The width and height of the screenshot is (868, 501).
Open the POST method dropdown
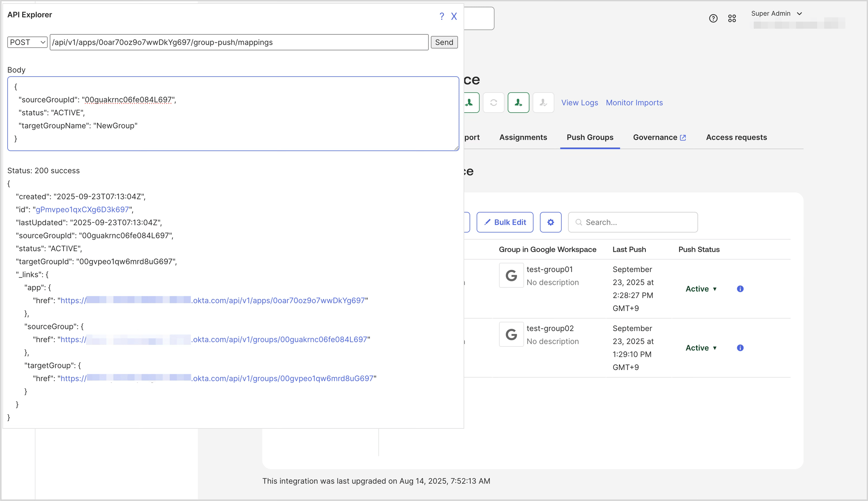click(x=27, y=42)
